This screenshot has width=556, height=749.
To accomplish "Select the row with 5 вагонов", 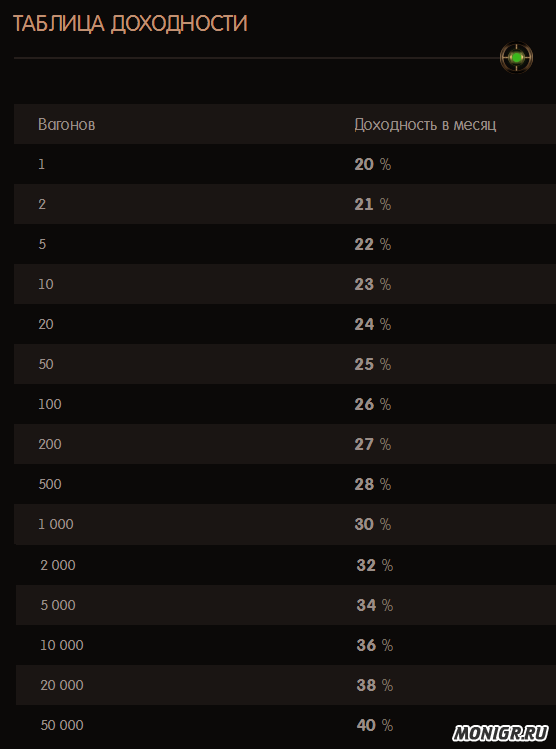I will coord(285,244).
